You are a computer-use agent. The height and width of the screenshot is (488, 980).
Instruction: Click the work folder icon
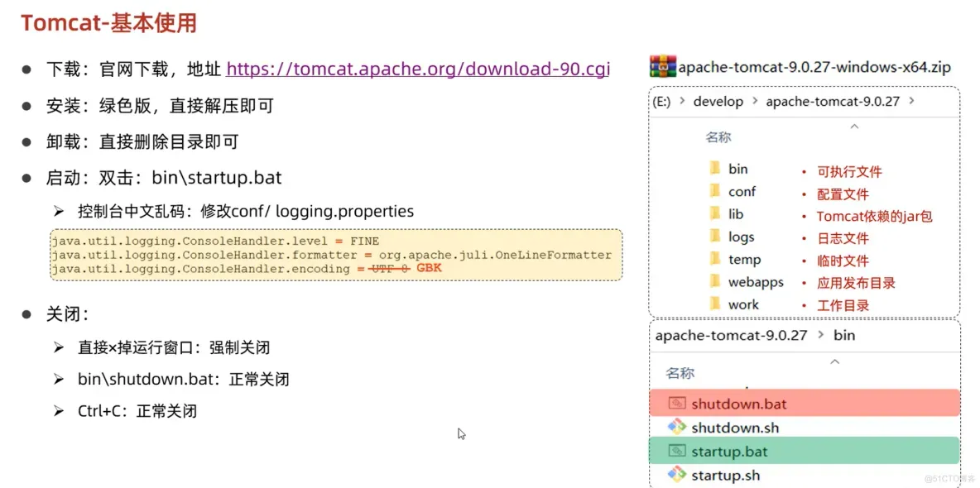[x=715, y=304]
